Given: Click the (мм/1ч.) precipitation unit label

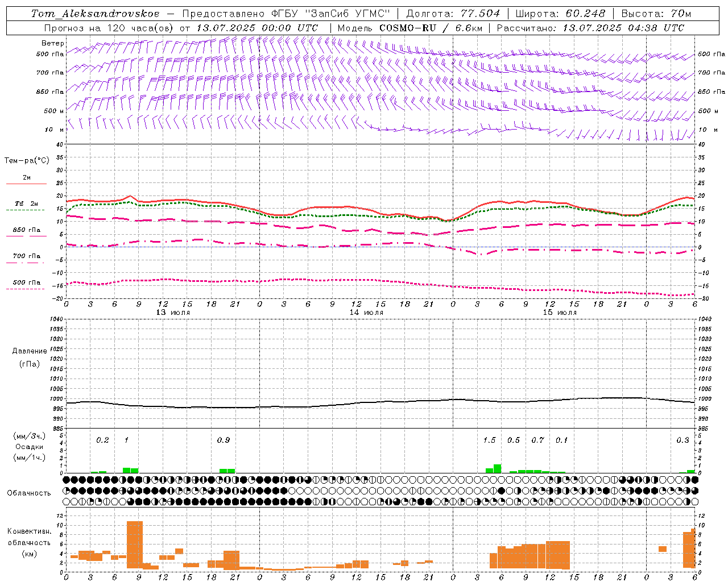Looking at the screenshot, I should click(x=30, y=457).
